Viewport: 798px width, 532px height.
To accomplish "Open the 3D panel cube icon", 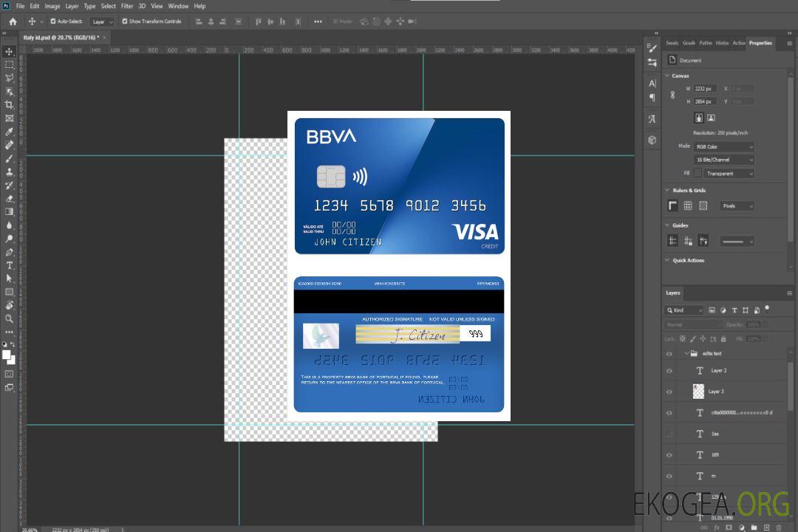I will (x=652, y=140).
